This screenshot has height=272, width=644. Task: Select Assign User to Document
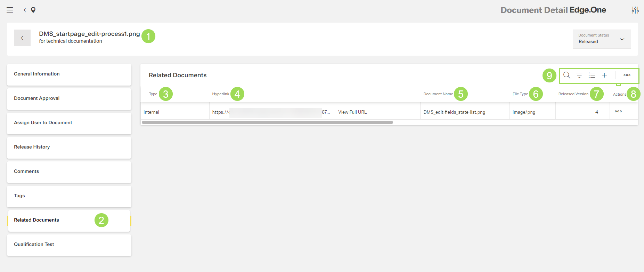coord(69,123)
